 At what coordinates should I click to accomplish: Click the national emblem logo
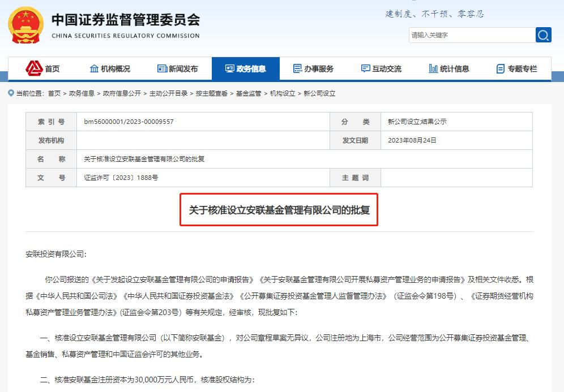point(25,25)
